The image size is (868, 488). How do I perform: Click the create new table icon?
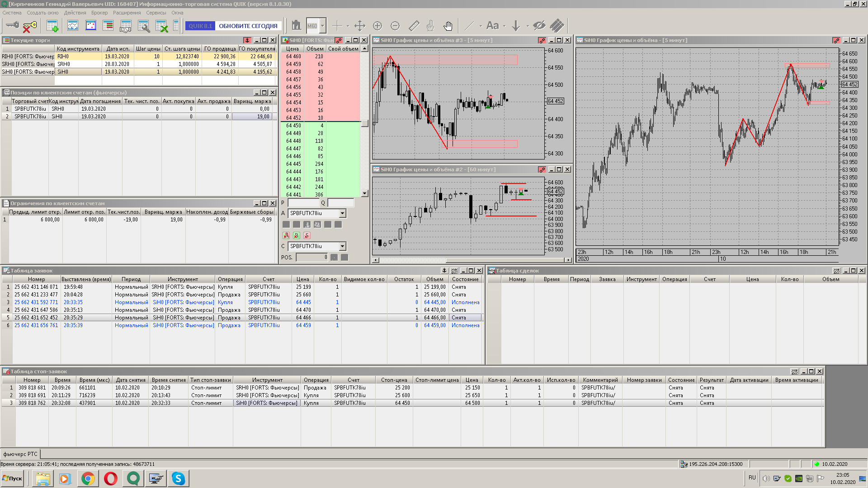pyautogui.click(x=52, y=26)
